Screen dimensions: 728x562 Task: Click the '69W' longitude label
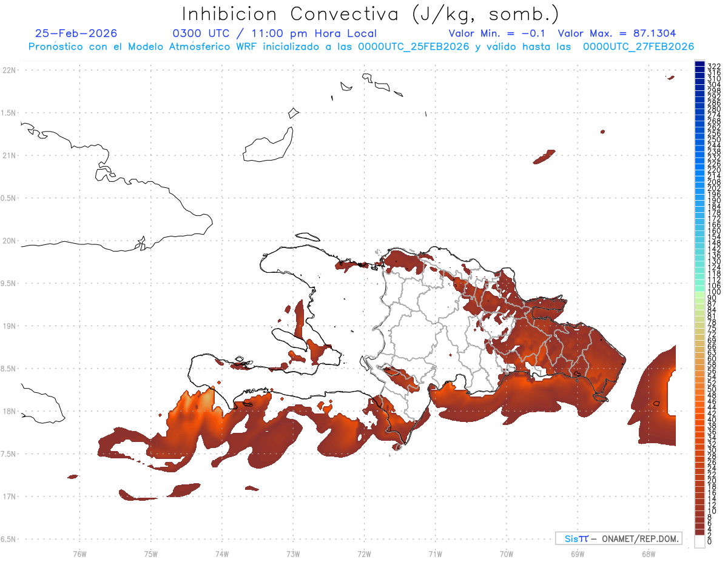(x=578, y=554)
